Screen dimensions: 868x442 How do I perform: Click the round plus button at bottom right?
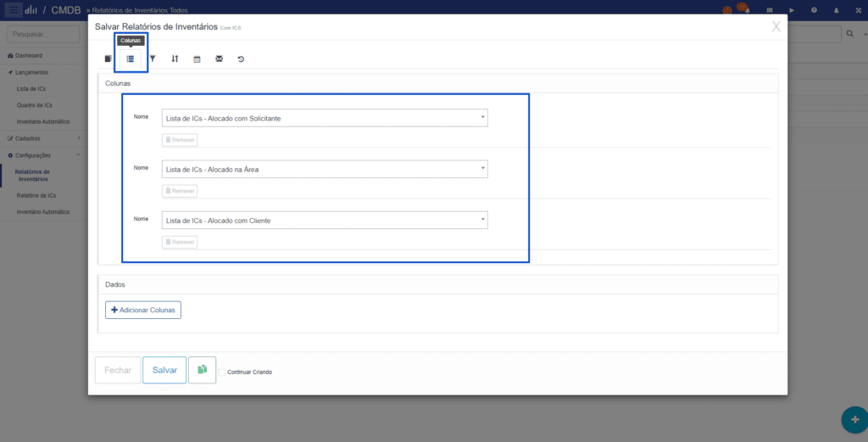pos(854,419)
